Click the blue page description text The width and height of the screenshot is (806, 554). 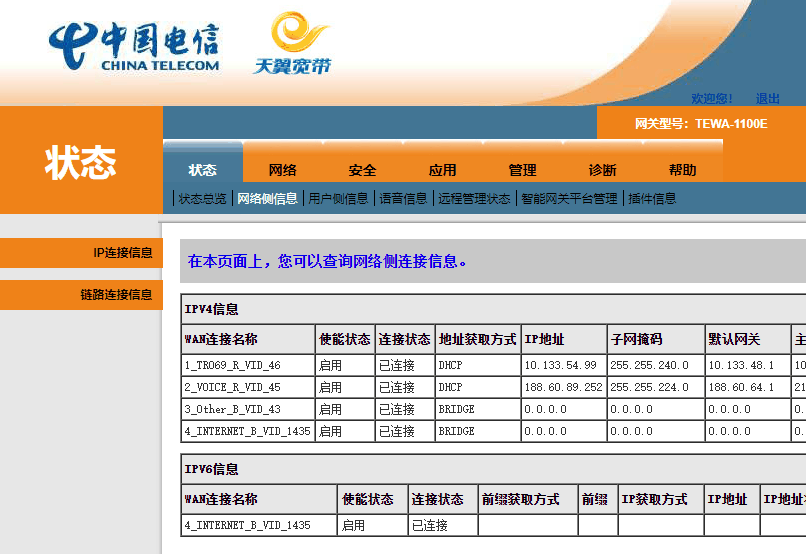(327, 262)
